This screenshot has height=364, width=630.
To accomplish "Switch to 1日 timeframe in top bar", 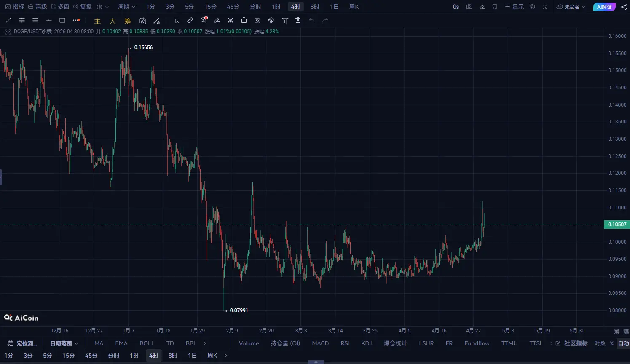I will coord(334,7).
